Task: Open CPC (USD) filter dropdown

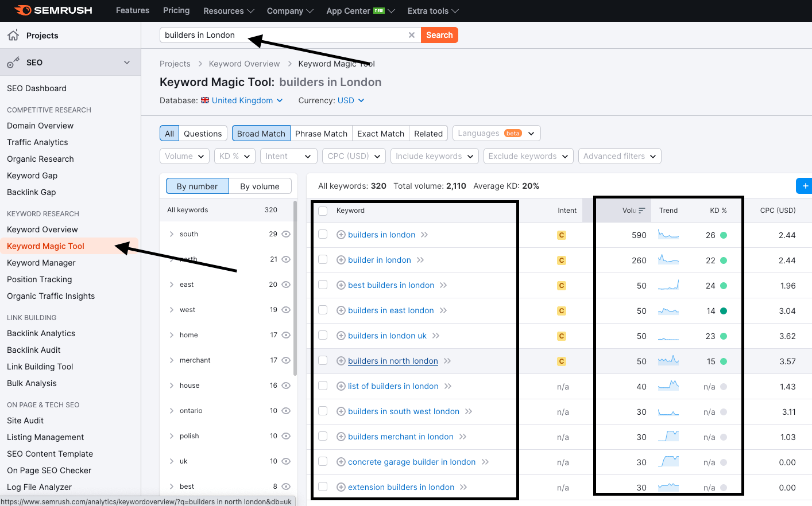Action: pyautogui.click(x=354, y=156)
